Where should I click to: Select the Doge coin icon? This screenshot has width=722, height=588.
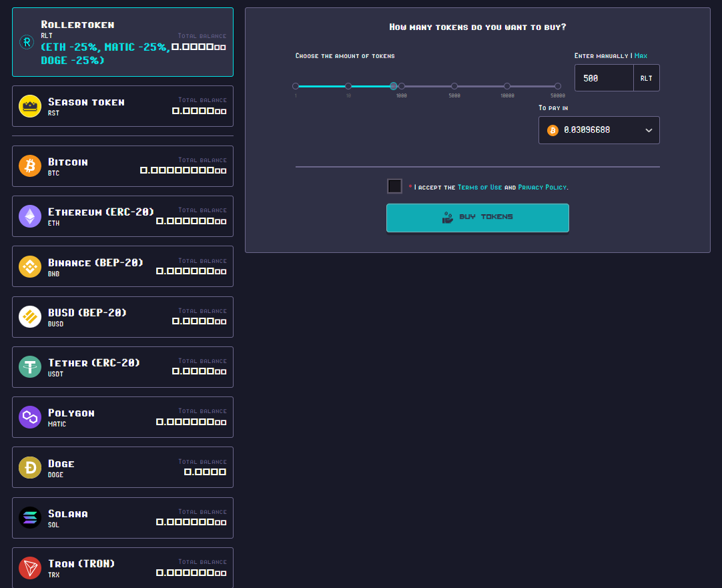point(29,467)
